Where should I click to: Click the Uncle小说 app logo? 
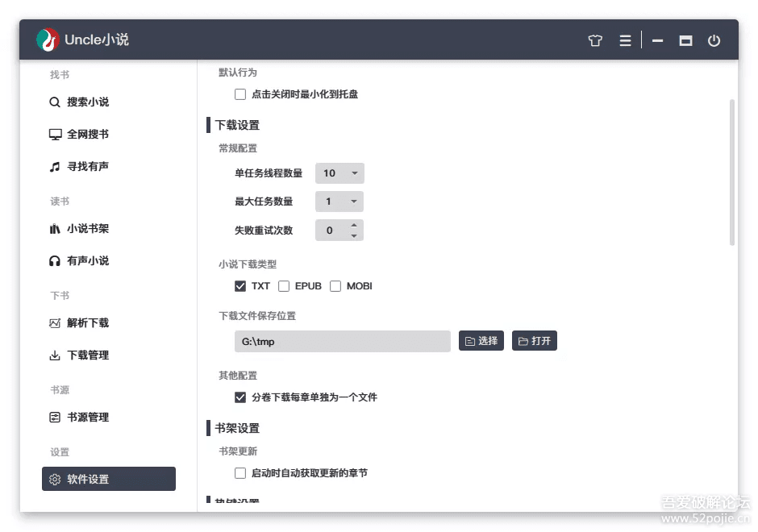(48, 39)
